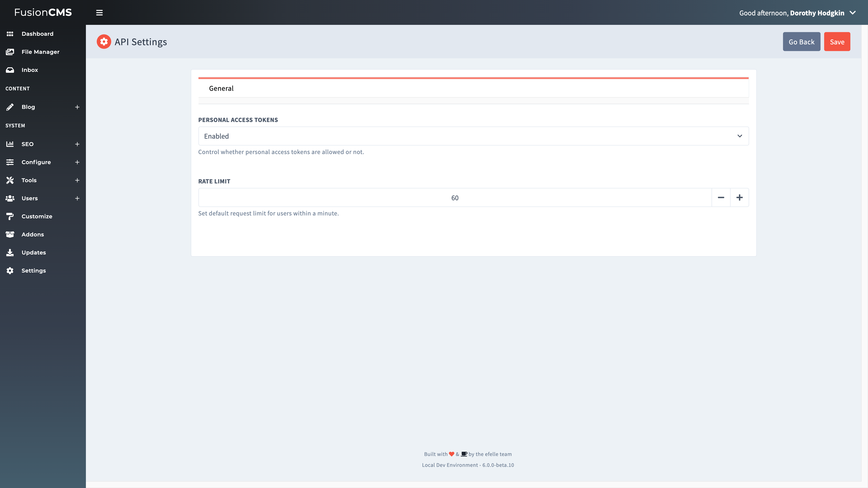Open the Dashboard menu item
Screen dimensions: 868x488
tap(37, 34)
